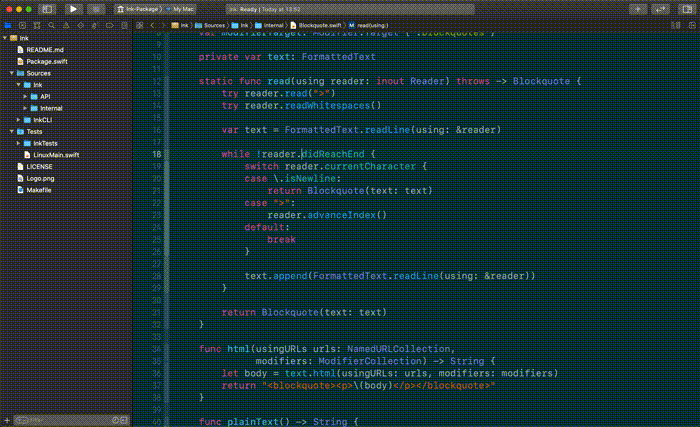700x427 pixels.
Task: Enable code review with arrows button
Action: (660, 9)
